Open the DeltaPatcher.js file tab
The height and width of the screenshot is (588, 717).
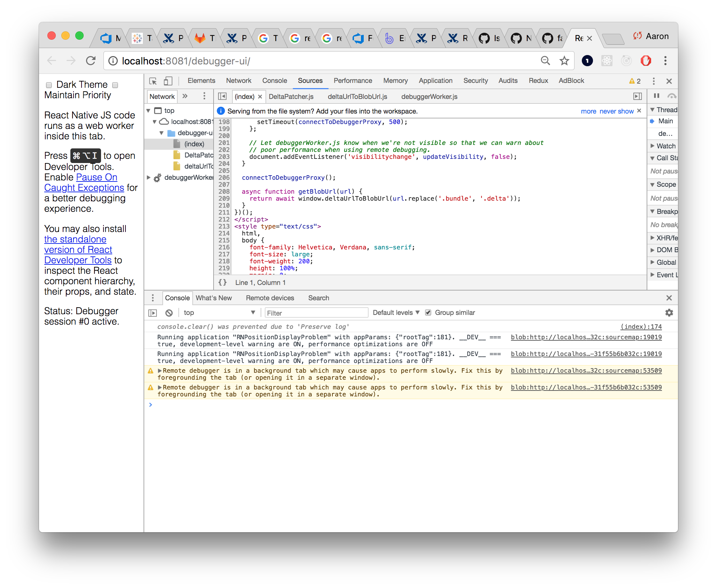pyautogui.click(x=291, y=96)
